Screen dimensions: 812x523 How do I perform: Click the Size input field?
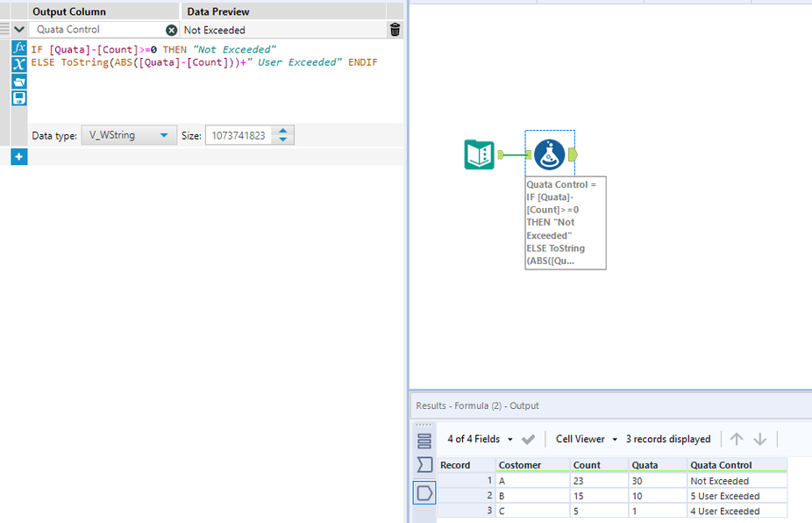(x=239, y=135)
